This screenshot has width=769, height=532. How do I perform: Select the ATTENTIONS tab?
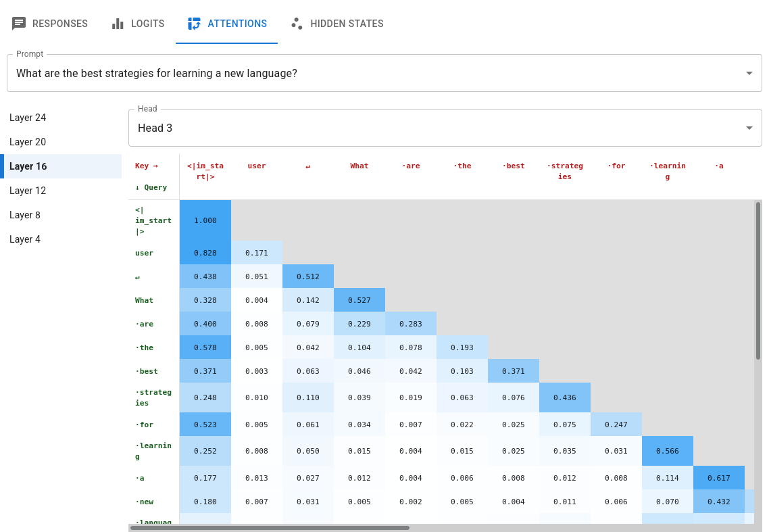(x=227, y=24)
